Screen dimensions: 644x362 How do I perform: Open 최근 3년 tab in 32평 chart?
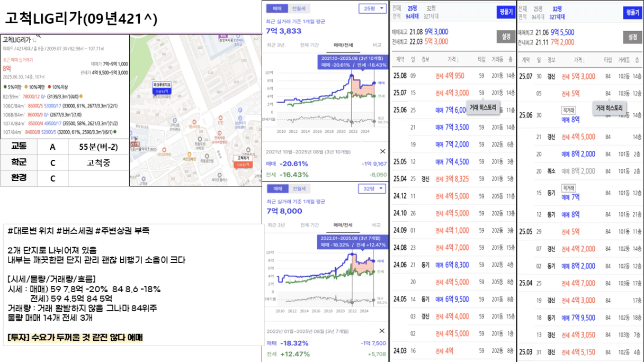[277, 225]
